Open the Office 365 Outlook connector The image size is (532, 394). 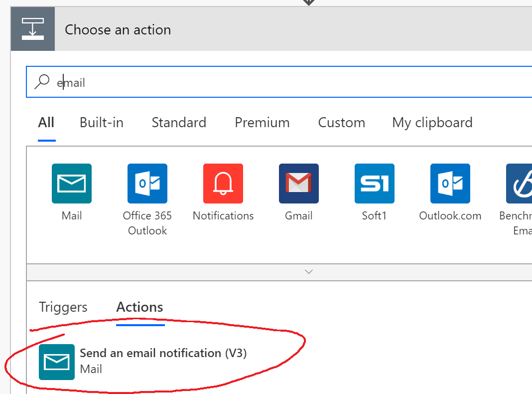pos(147,183)
